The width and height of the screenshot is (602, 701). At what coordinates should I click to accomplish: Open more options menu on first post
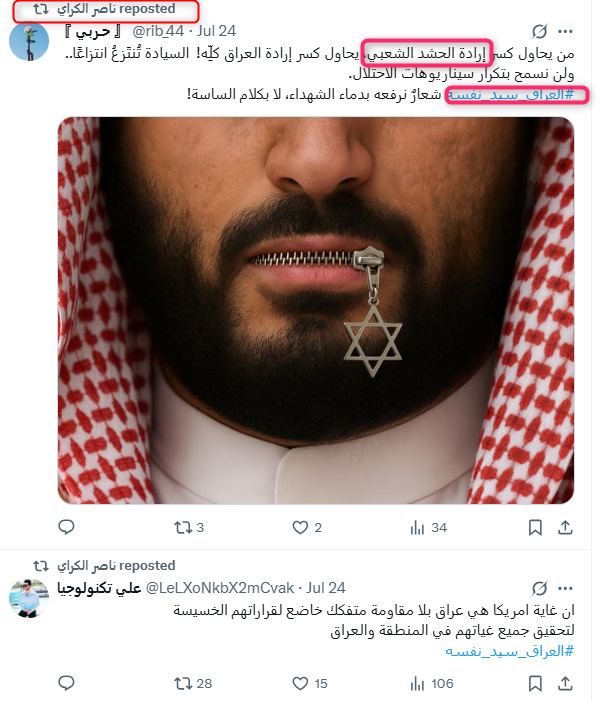click(x=565, y=31)
